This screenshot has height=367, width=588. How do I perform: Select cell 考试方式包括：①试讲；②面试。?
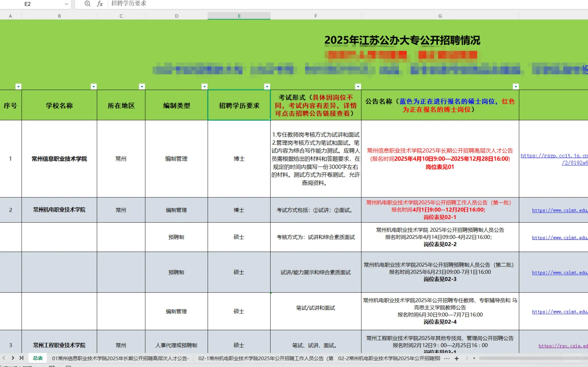pyautogui.click(x=316, y=210)
